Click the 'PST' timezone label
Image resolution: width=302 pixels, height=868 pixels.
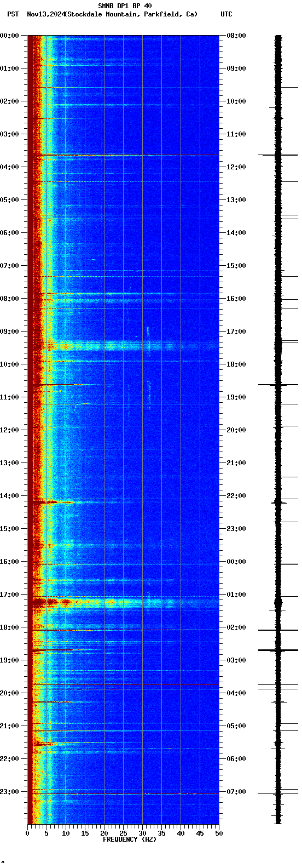(x=13, y=14)
